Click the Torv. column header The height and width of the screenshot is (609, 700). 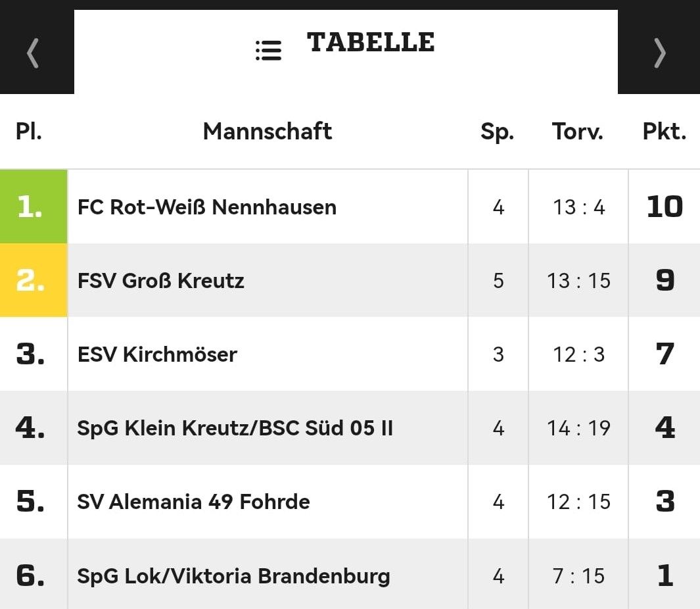(x=578, y=132)
